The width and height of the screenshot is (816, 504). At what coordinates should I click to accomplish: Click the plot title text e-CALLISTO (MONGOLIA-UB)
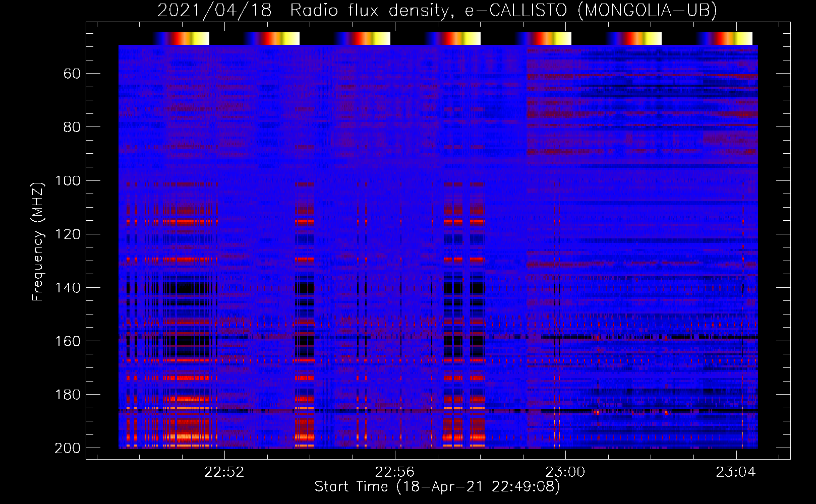[591, 11]
